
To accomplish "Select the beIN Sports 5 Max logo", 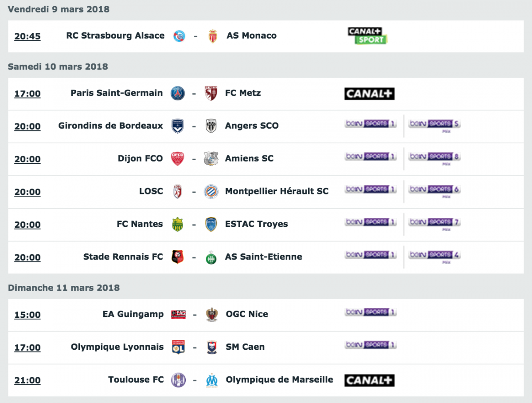I will click(x=434, y=125).
